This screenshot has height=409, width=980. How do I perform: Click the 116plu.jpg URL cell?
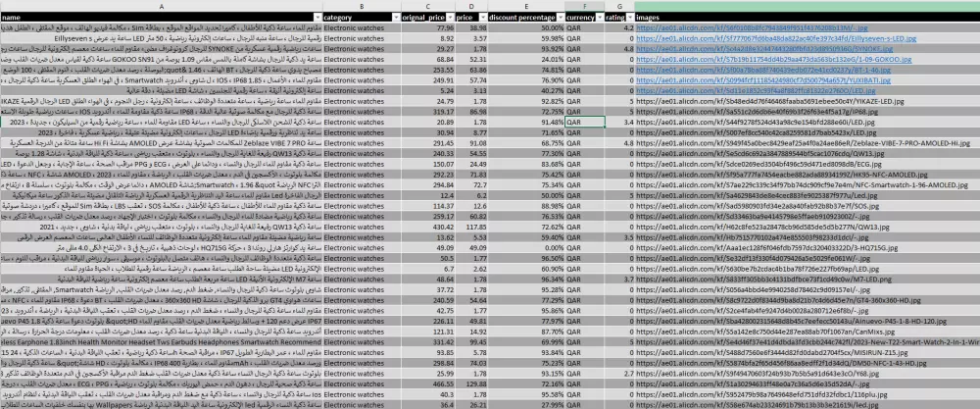pos(807,394)
